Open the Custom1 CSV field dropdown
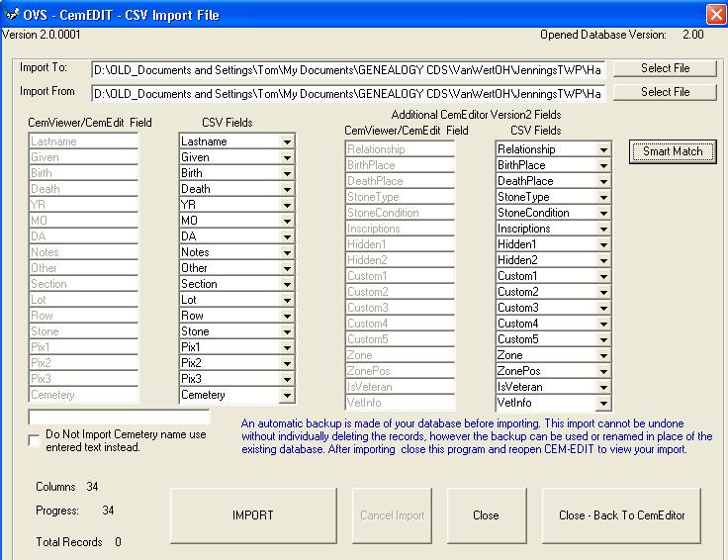The width and height of the screenshot is (728, 560). pyautogui.click(x=603, y=276)
